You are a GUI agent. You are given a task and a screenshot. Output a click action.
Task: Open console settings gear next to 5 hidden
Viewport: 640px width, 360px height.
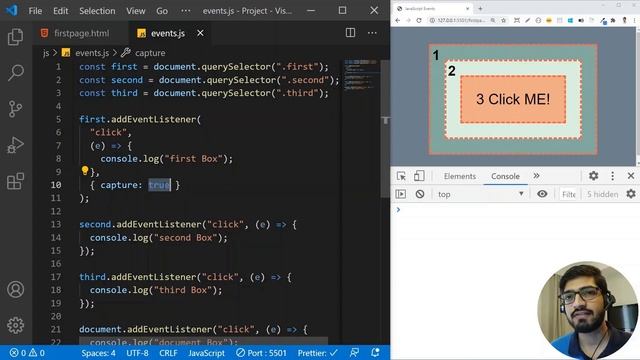point(631,194)
